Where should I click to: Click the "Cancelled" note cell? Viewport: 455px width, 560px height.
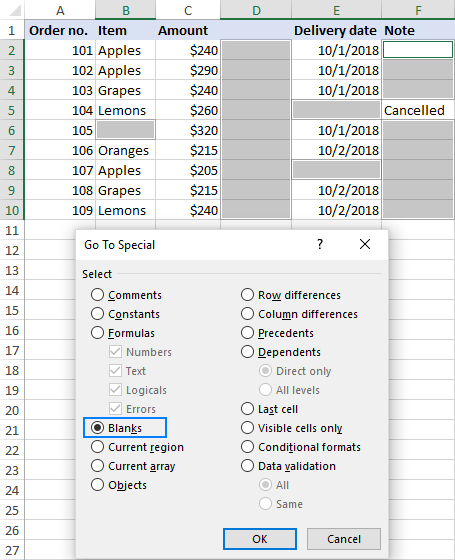418,110
